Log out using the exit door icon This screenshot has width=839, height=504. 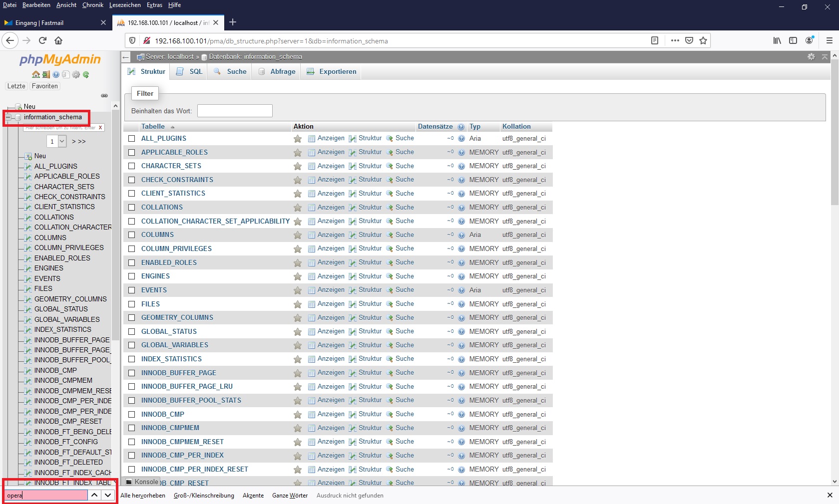pyautogui.click(x=46, y=75)
